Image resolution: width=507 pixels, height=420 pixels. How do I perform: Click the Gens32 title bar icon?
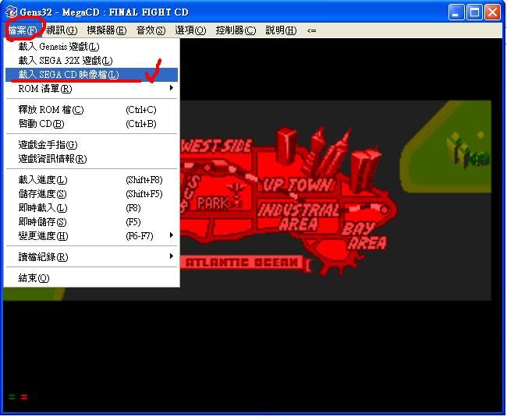11,12
